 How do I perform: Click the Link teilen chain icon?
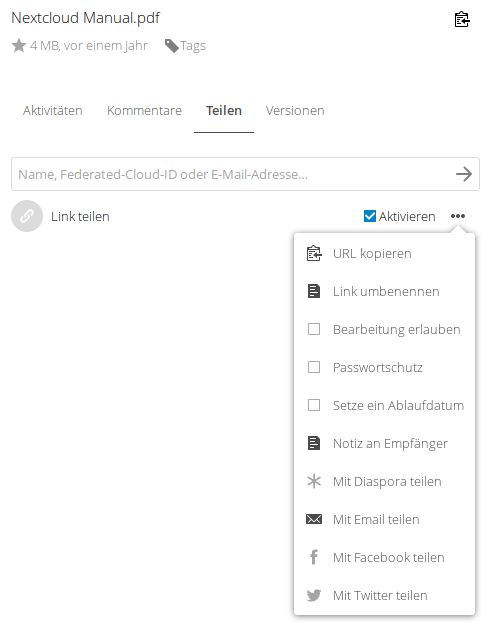(27, 216)
